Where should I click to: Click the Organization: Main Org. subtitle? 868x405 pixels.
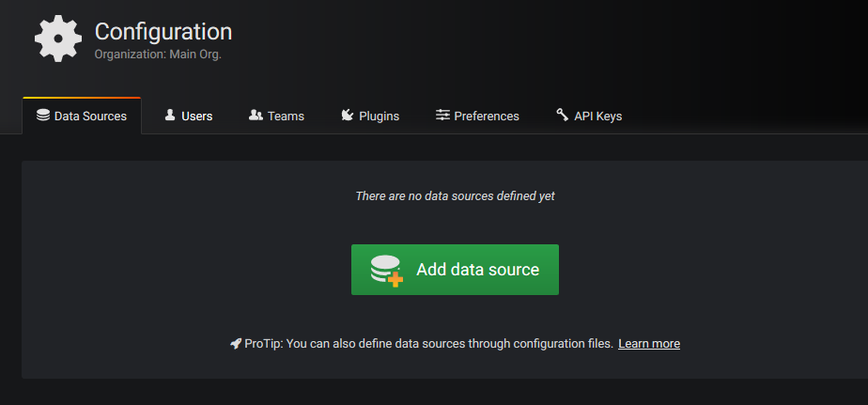[158, 55]
